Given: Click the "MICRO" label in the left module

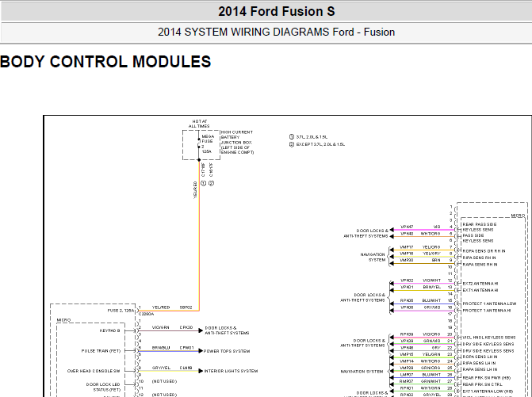Looking at the screenshot, I should (63, 320).
